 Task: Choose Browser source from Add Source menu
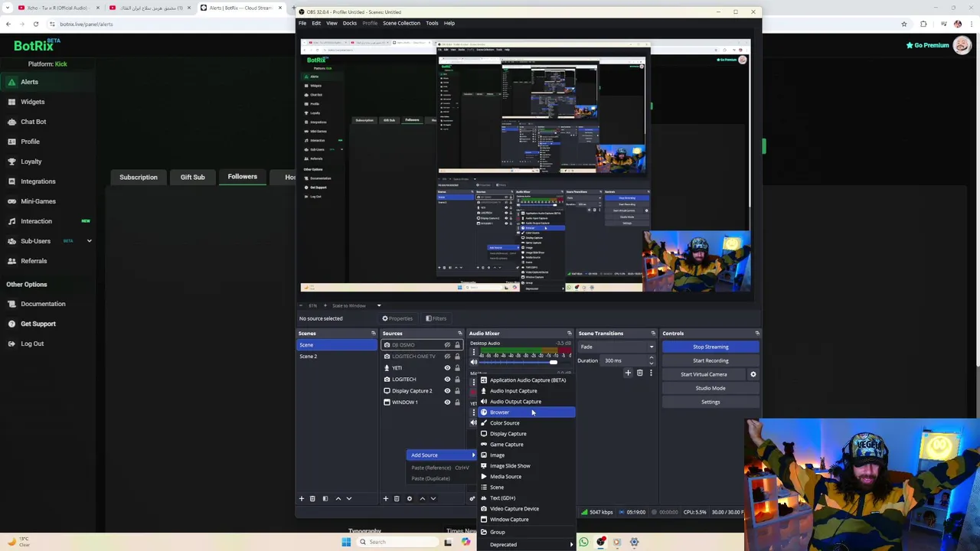[x=527, y=412]
